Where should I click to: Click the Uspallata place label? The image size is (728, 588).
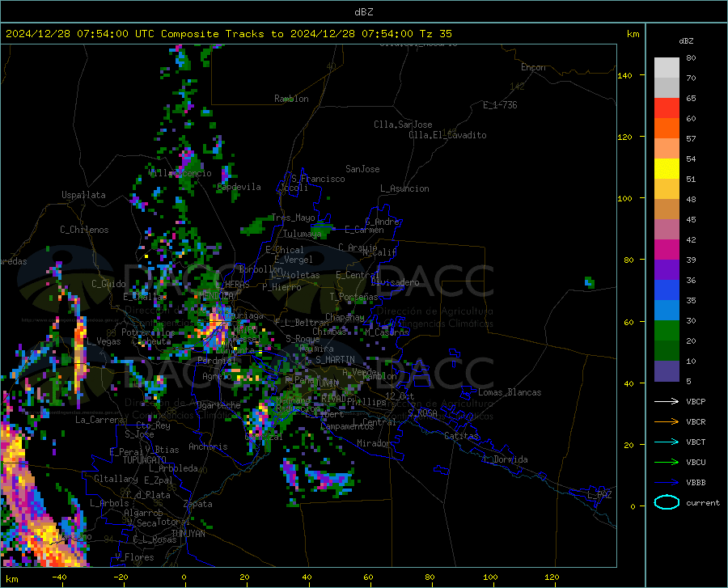tap(83, 195)
